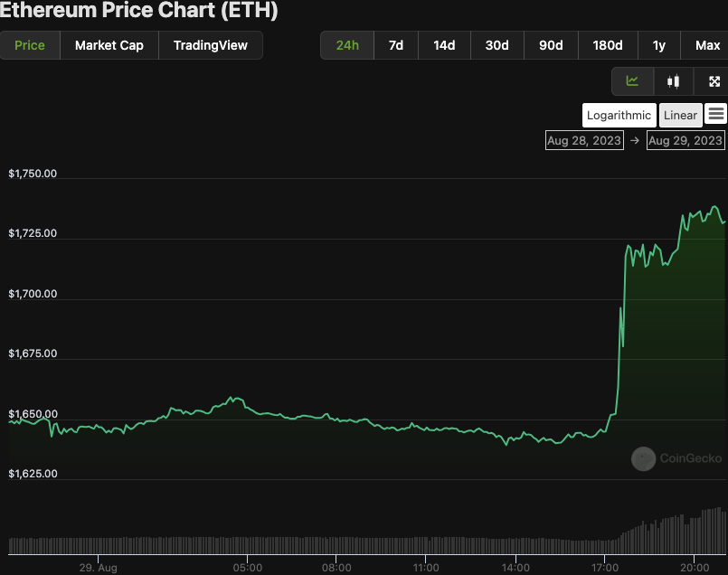Screen dimensions: 728x575
Task: Select the Price tab
Action: coord(30,45)
